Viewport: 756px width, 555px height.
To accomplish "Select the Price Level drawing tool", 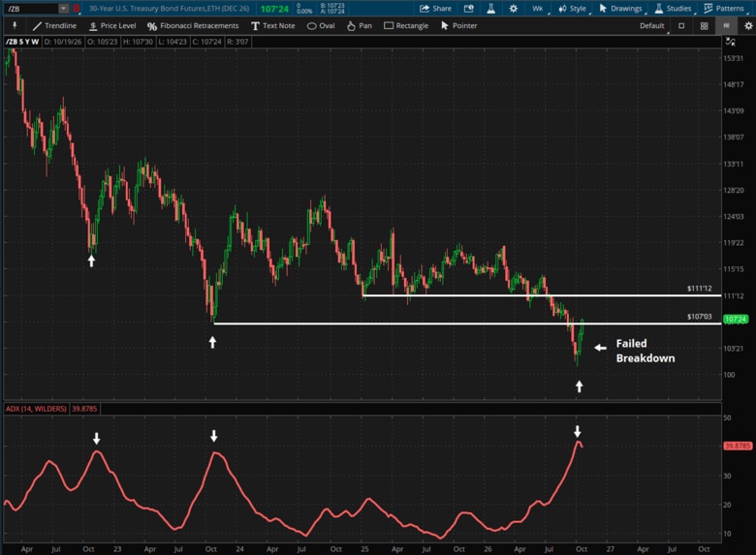I will [x=112, y=25].
